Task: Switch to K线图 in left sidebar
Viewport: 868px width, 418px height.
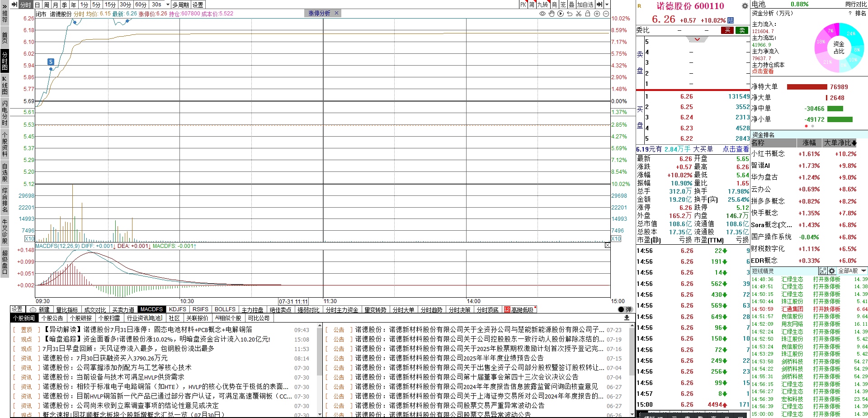Action: coord(5,85)
